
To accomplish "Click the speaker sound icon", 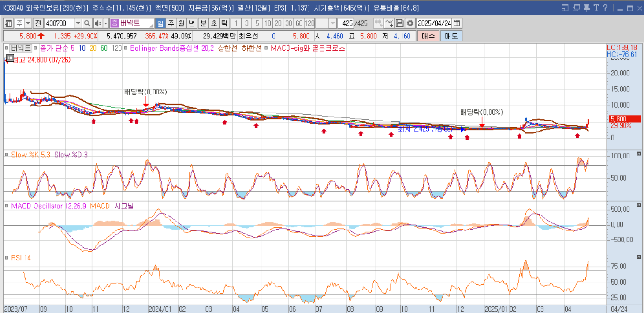I will point(98,23).
